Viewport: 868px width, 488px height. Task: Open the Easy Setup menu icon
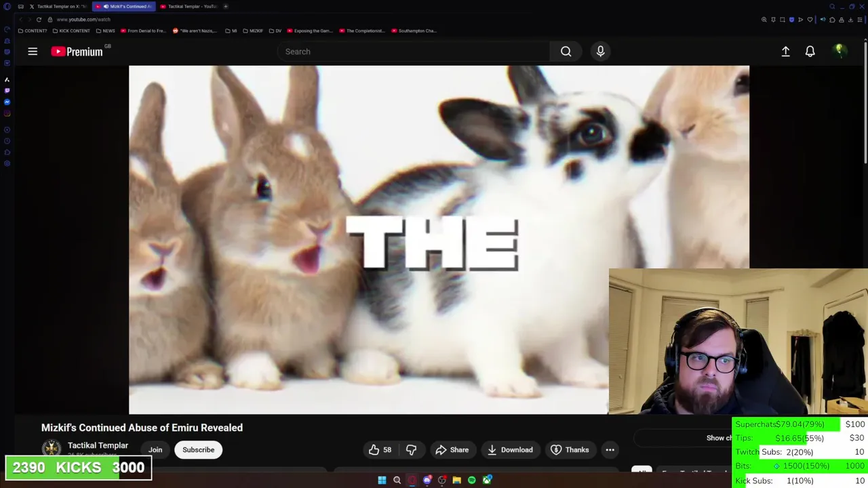(859, 20)
